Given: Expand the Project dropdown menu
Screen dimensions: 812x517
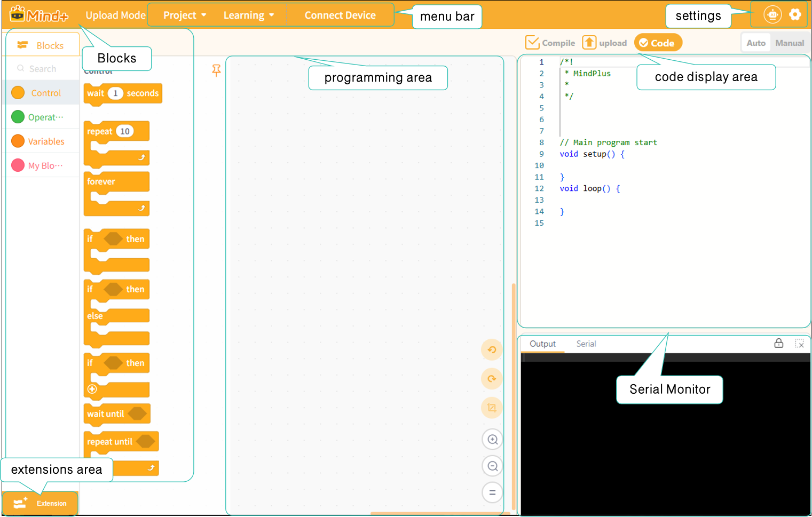Looking at the screenshot, I should 185,15.
